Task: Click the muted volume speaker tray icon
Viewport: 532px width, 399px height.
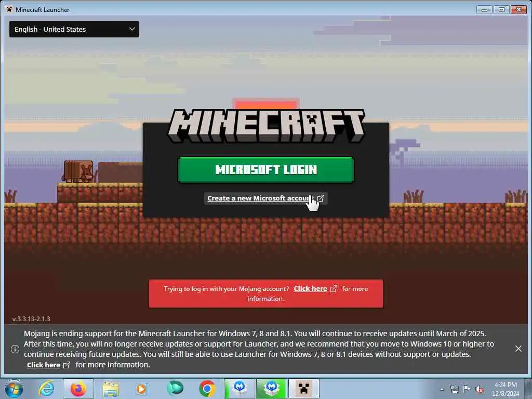Action: (x=480, y=390)
